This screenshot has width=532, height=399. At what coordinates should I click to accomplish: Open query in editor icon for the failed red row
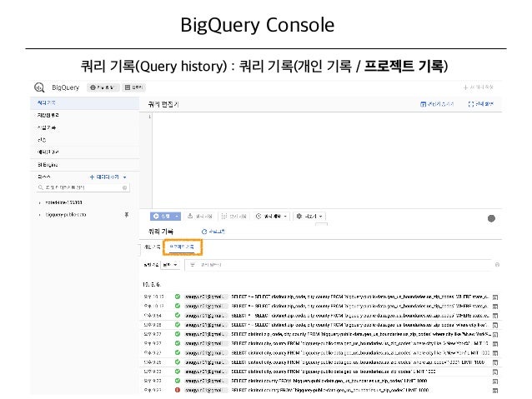tap(495, 391)
